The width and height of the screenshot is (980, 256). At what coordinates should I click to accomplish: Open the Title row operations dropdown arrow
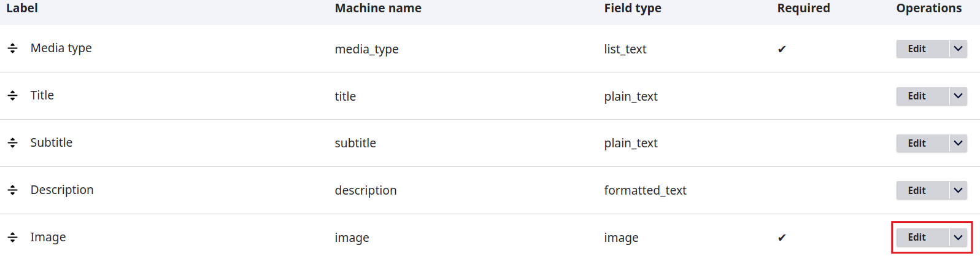958,96
